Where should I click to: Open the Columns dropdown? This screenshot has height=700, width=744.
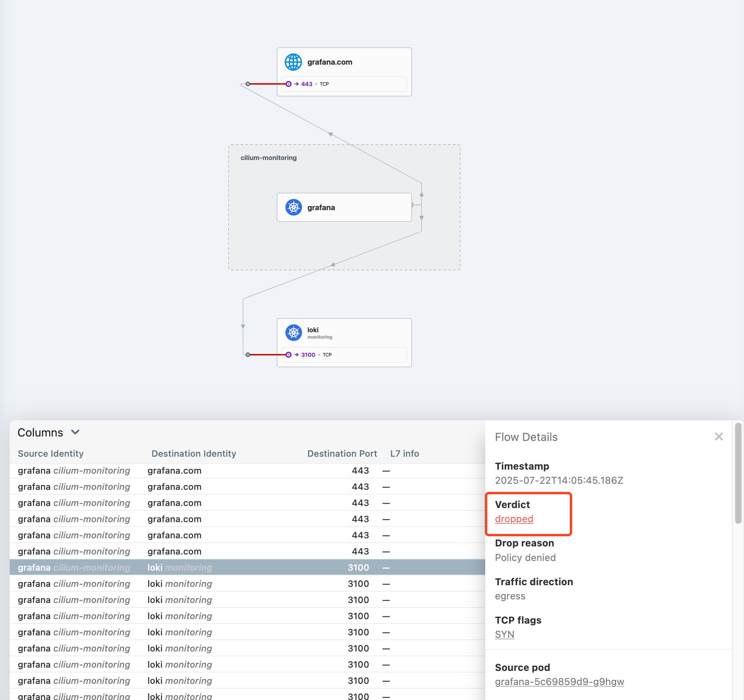[x=49, y=432]
